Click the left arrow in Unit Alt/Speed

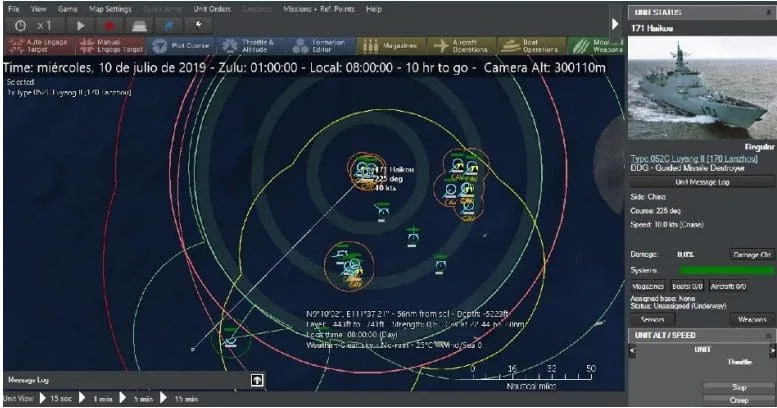[x=632, y=350]
